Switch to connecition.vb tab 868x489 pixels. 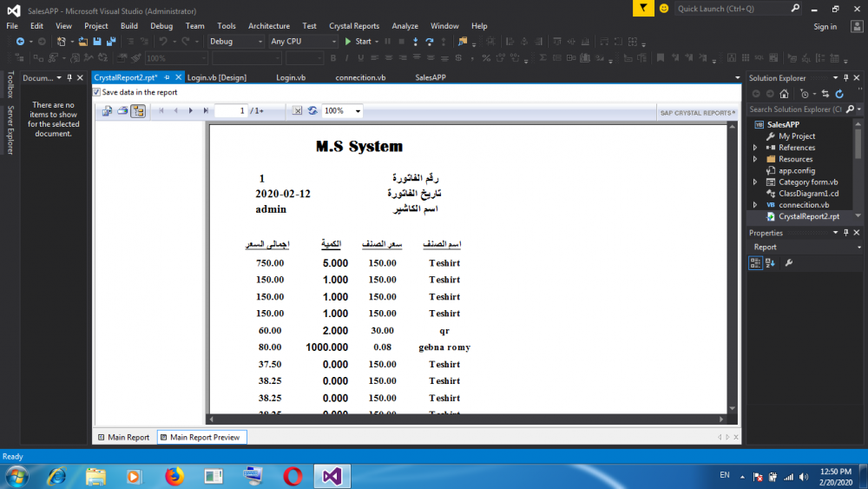[360, 77]
